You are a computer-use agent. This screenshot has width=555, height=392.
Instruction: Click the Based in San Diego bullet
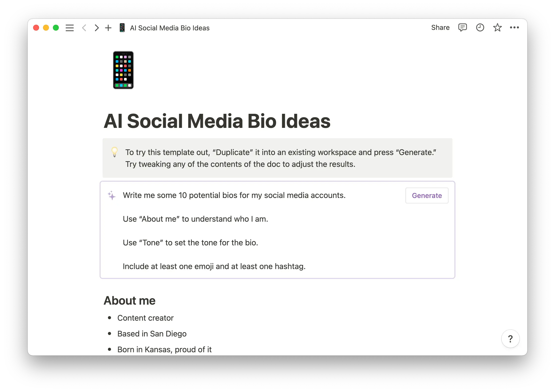[x=152, y=334]
